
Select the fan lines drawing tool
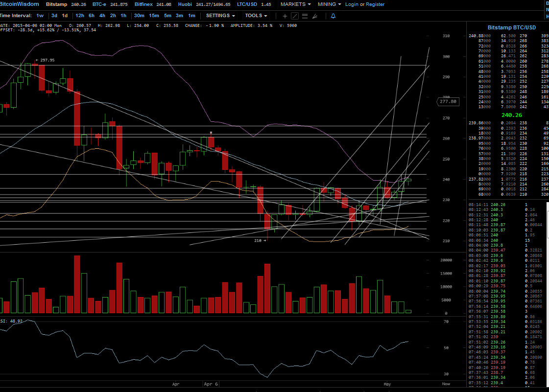coord(315,16)
